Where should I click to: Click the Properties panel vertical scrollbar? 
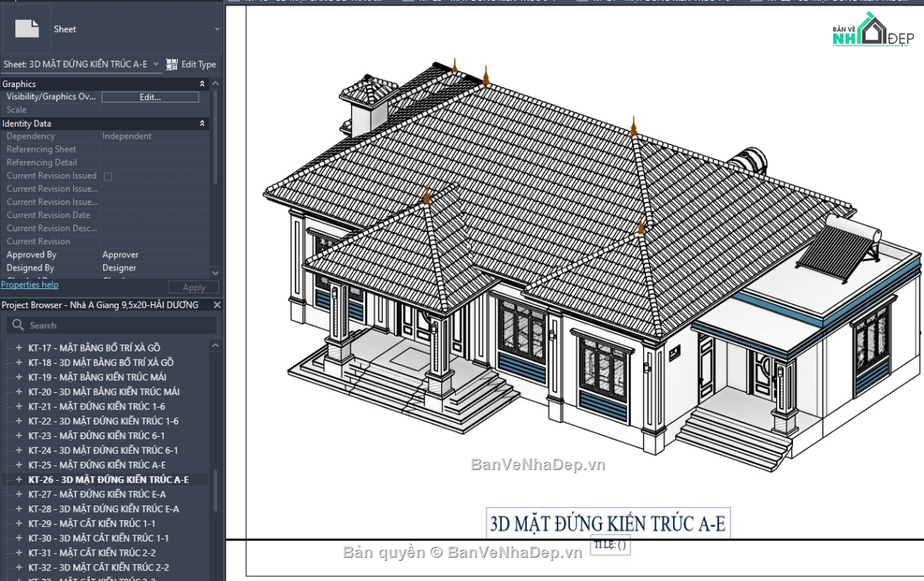point(215,139)
